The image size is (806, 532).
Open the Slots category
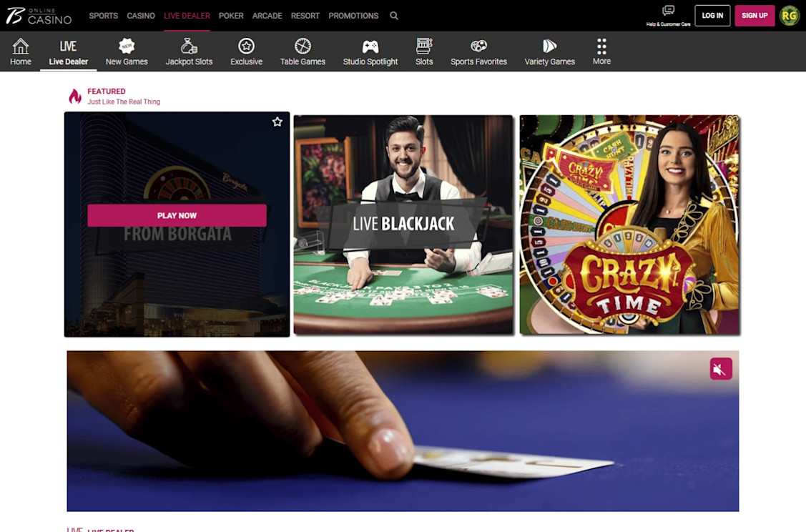click(424, 52)
